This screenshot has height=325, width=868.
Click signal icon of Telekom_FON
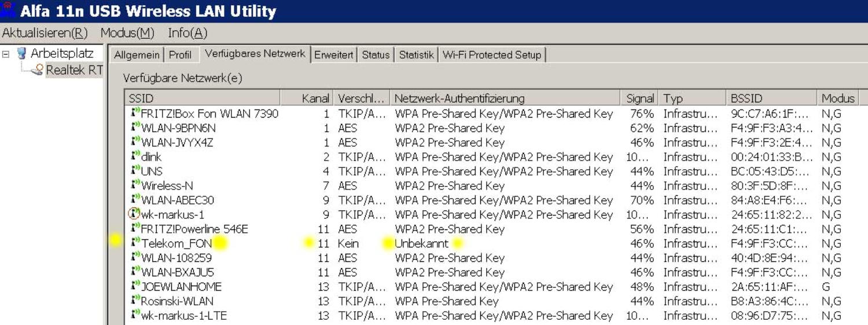point(135,243)
